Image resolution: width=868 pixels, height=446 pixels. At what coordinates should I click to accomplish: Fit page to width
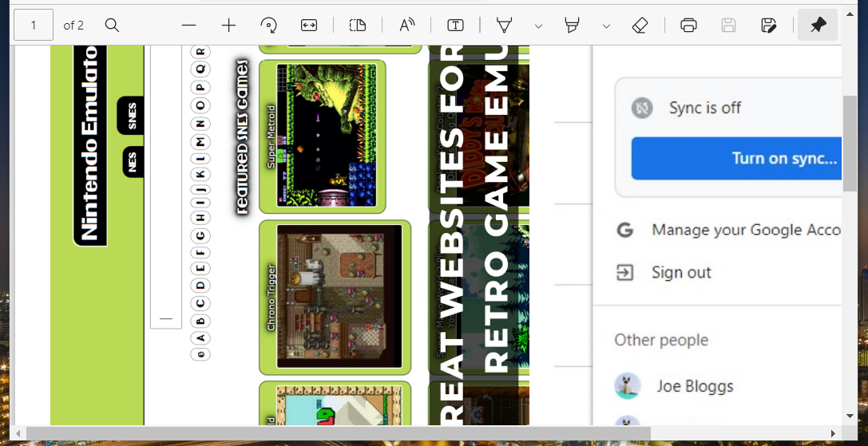[309, 25]
